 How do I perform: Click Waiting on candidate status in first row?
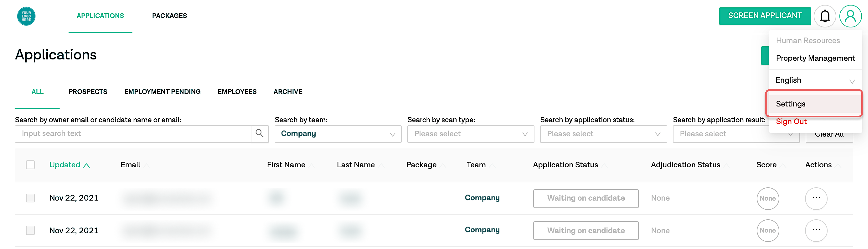point(586,198)
